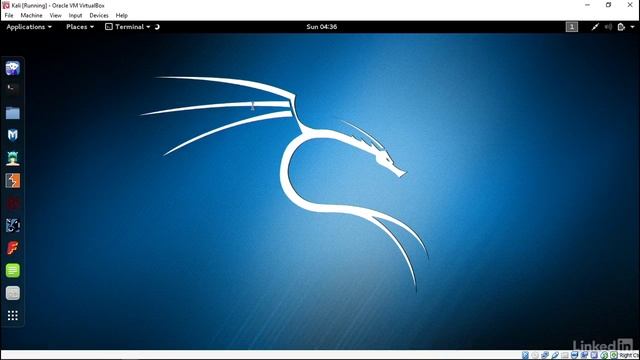Open the VirtualBox Input menu

(x=75, y=16)
